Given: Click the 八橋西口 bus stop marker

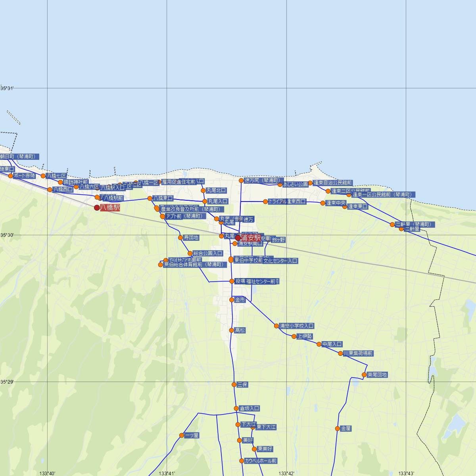Looking at the screenshot, I should coord(50,190).
